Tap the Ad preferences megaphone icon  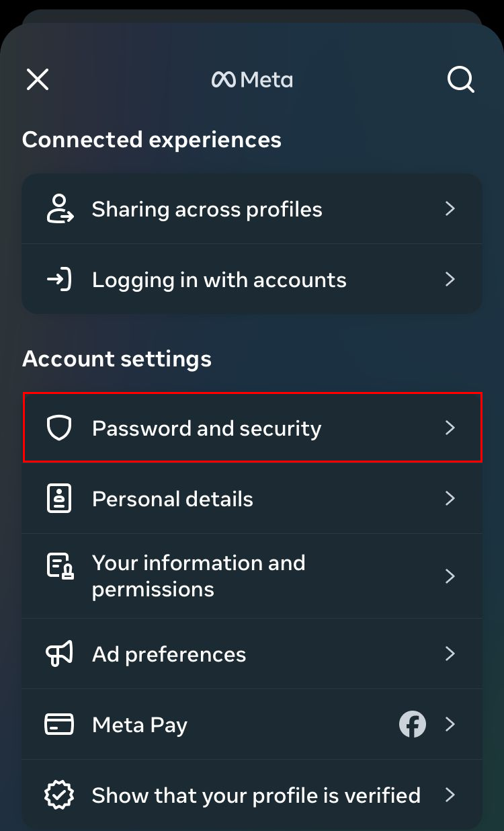[59, 654]
